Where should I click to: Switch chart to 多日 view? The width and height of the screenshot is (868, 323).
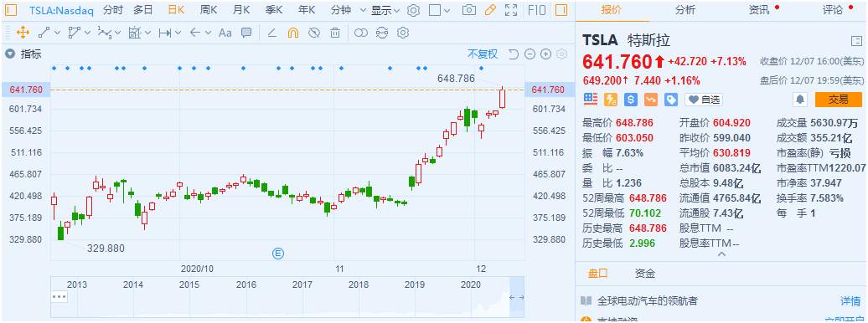[x=142, y=10]
